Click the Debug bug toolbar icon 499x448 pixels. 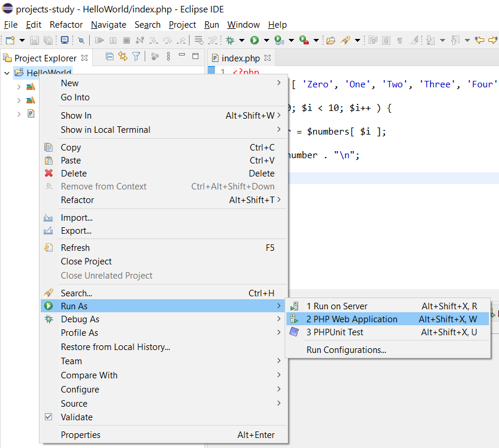[x=230, y=40]
